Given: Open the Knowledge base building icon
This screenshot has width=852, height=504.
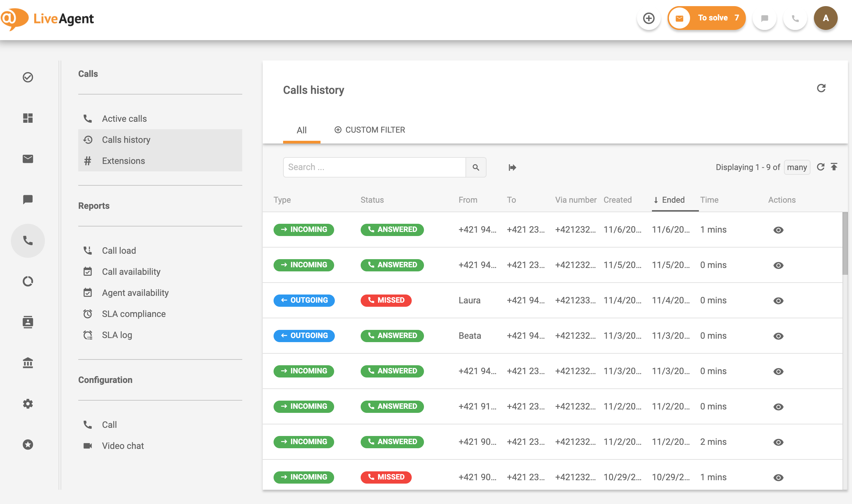Looking at the screenshot, I should [x=28, y=363].
